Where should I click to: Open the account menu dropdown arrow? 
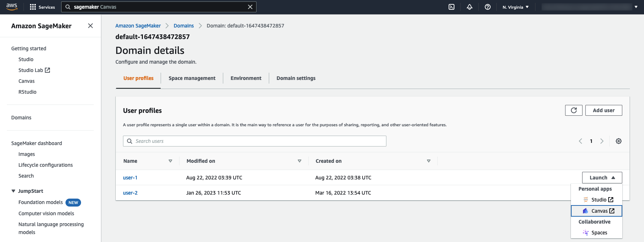point(636,7)
